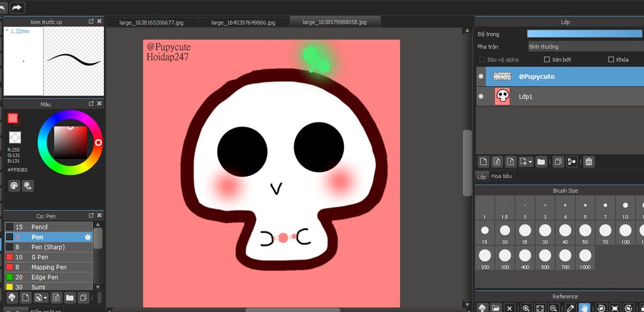Open reference image with folder icon
The image size is (644, 312).
pyautogui.click(x=496, y=308)
